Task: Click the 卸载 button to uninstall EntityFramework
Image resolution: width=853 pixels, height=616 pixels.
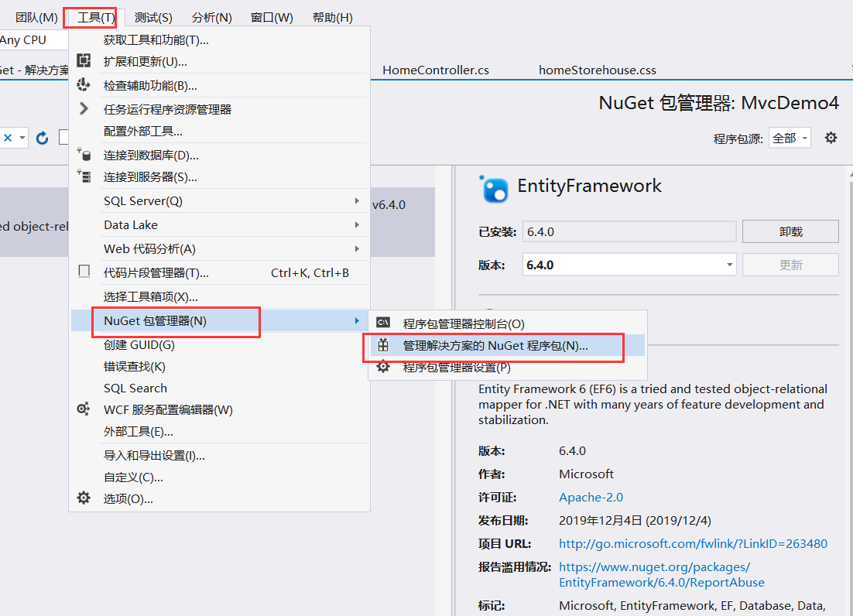Action: [790, 231]
